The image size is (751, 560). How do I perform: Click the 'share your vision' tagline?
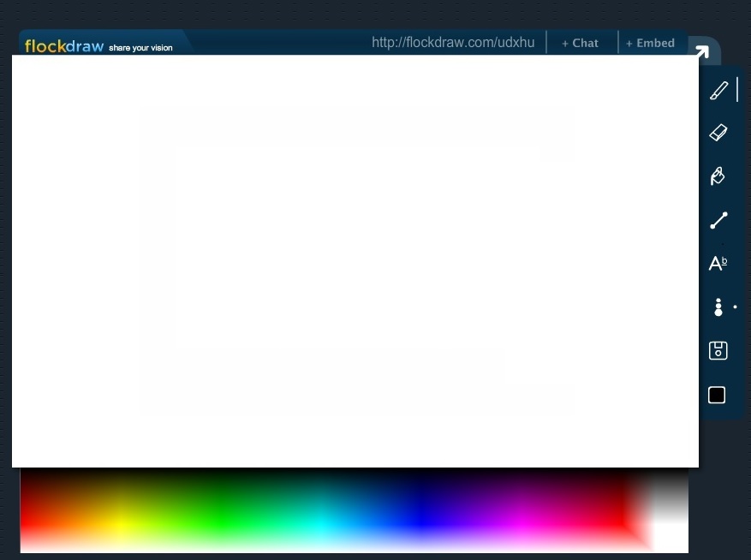click(140, 49)
